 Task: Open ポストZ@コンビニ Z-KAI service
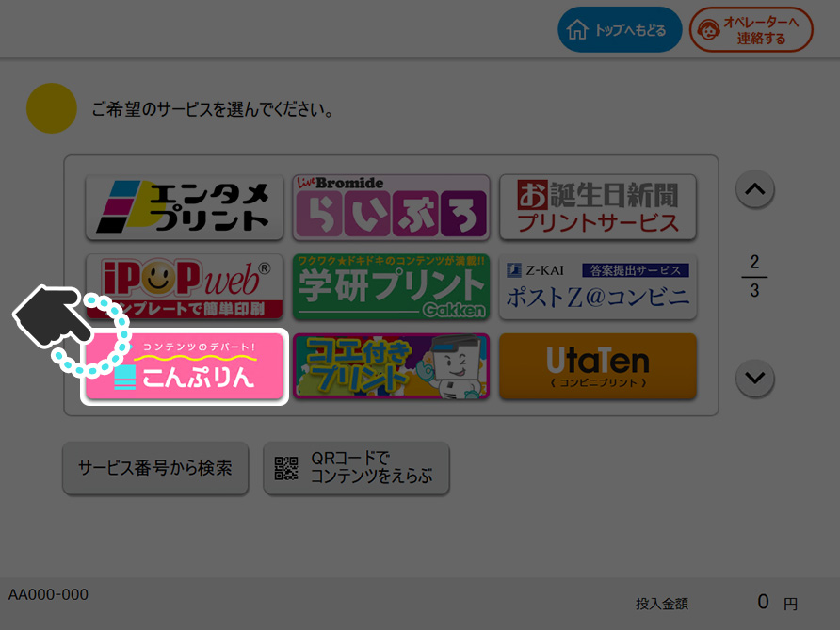tap(598, 286)
